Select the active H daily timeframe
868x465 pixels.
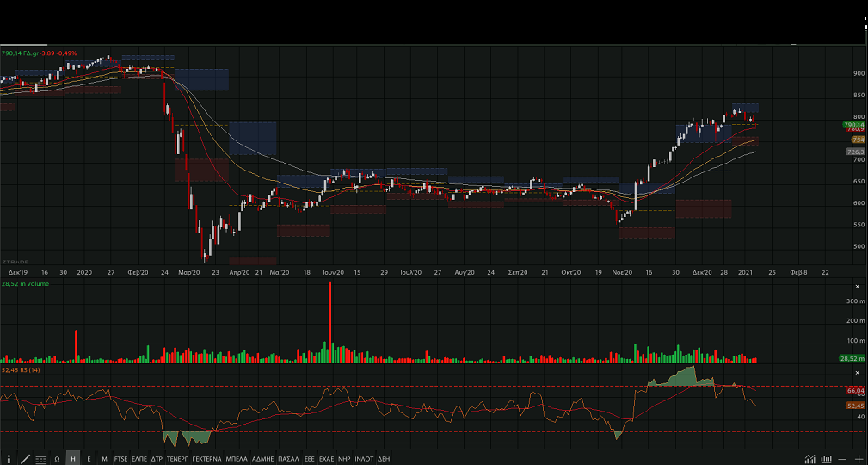pos(73,459)
